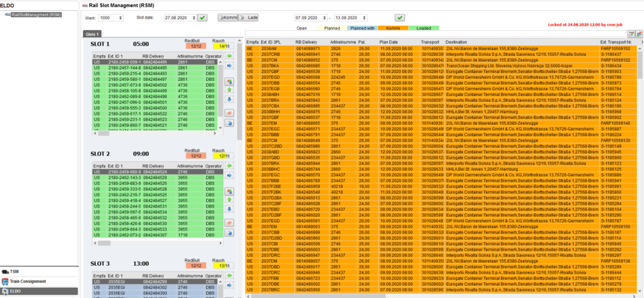Open the info document icon in Slot 1
The width and height of the screenshot is (644, 298).
(x=230, y=123)
